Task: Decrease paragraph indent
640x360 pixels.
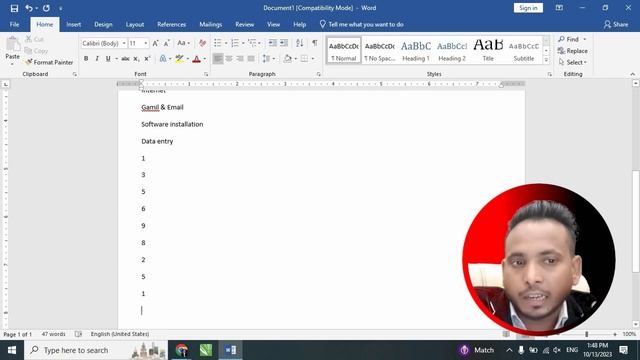Action: click(x=273, y=43)
